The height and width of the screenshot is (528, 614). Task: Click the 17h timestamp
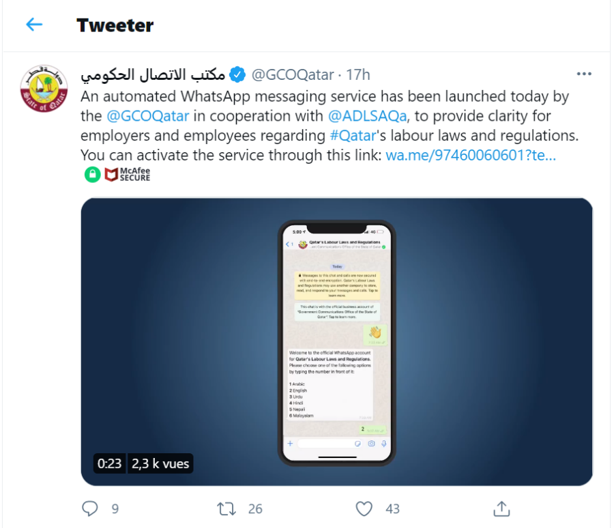(x=358, y=74)
